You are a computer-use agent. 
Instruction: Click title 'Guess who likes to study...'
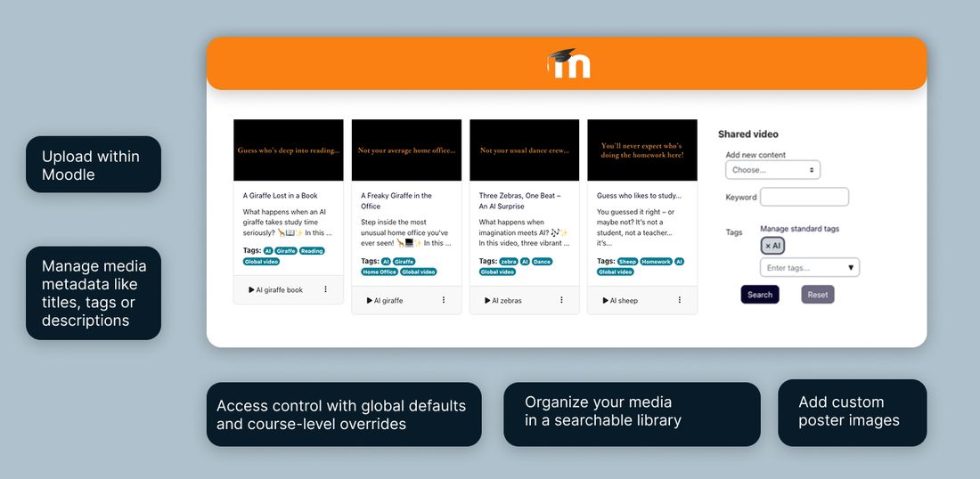tap(639, 196)
